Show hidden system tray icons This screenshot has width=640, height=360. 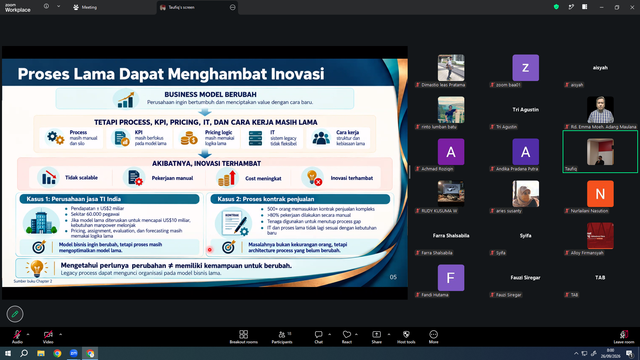(x=576, y=353)
